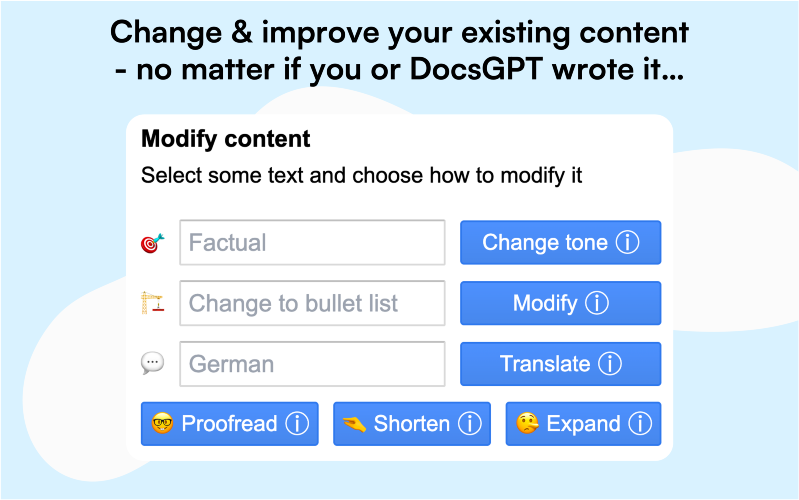The width and height of the screenshot is (799, 500).
Task: Click the info icon on Expand button
Action: pyautogui.click(x=640, y=424)
